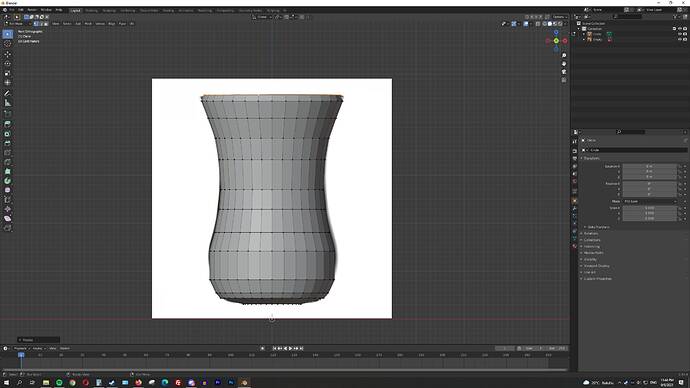Select the Measure tool
Image resolution: width=690 pixels, height=388 pixels.
point(7,103)
